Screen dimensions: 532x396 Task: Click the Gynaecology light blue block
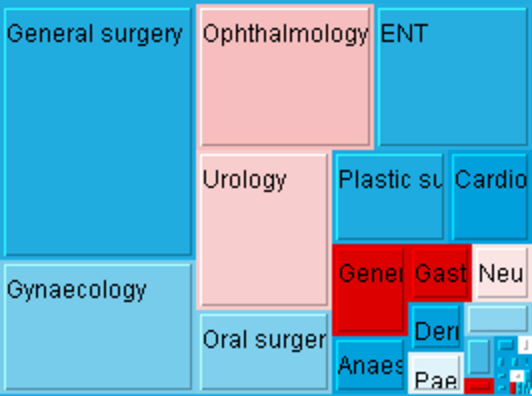98,327
